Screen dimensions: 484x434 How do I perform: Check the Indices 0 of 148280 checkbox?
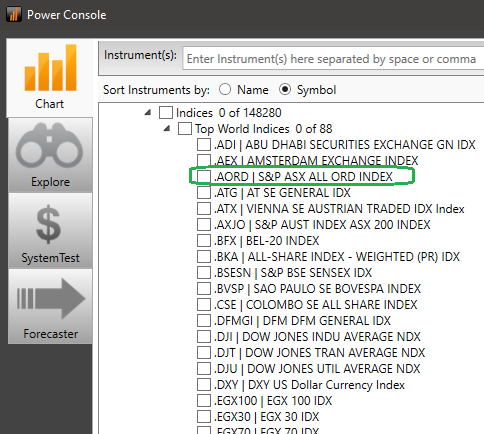(166, 113)
